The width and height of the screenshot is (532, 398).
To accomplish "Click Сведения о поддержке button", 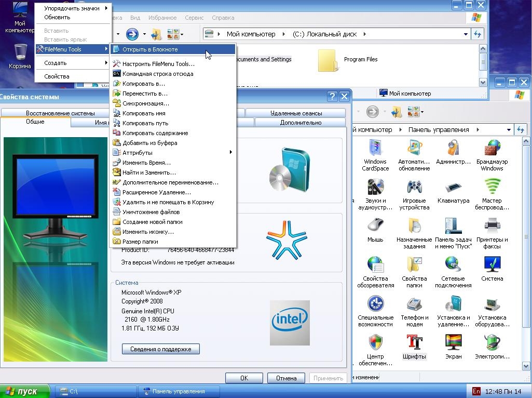I will coord(160,349).
